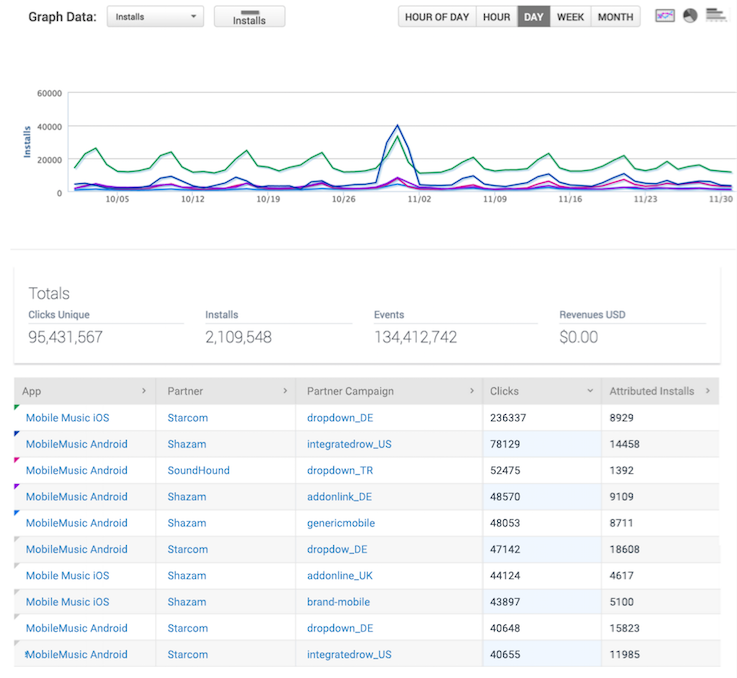Toggle the Installs series legend button
The height and width of the screenshot is (678, 737).
250,16
